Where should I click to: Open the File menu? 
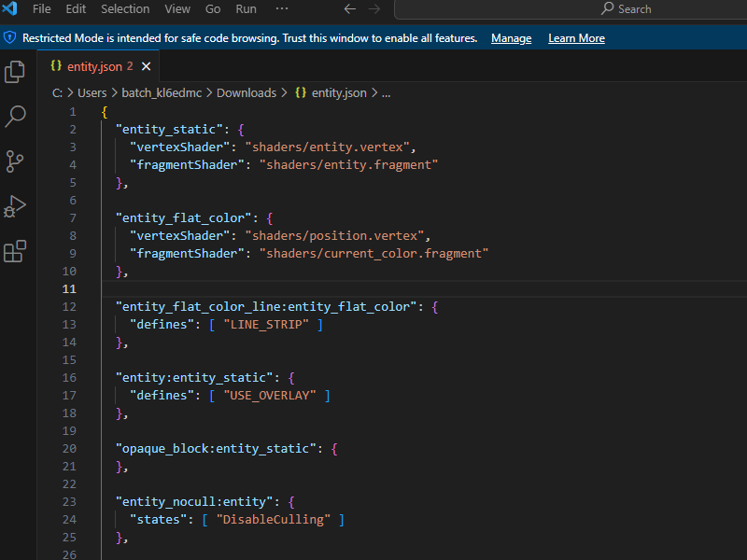click(41, 8)
